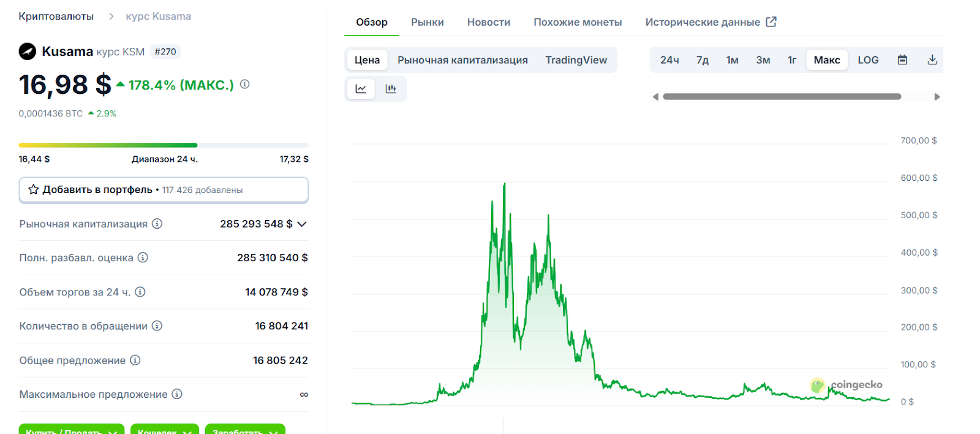This screenshot has width=980, height=434.
Task: Switch to candlestick chart view icon
Action: pos(391,89)
